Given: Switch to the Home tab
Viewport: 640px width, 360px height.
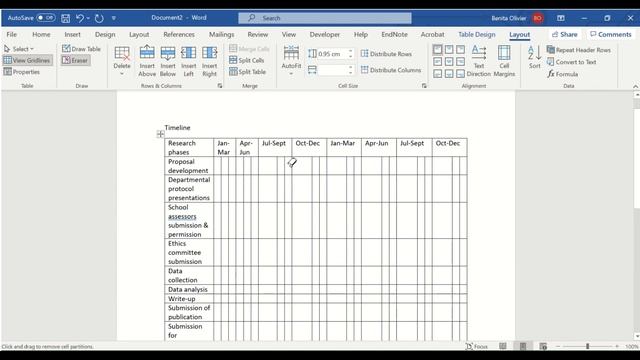Looking at the screenshot, I should coord(41,35).
